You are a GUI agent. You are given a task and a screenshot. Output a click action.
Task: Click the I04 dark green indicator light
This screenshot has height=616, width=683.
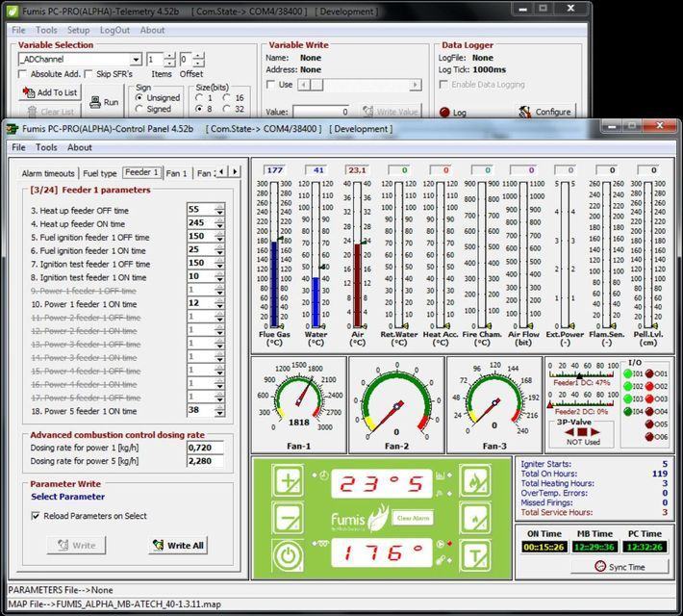coord(627,411)
